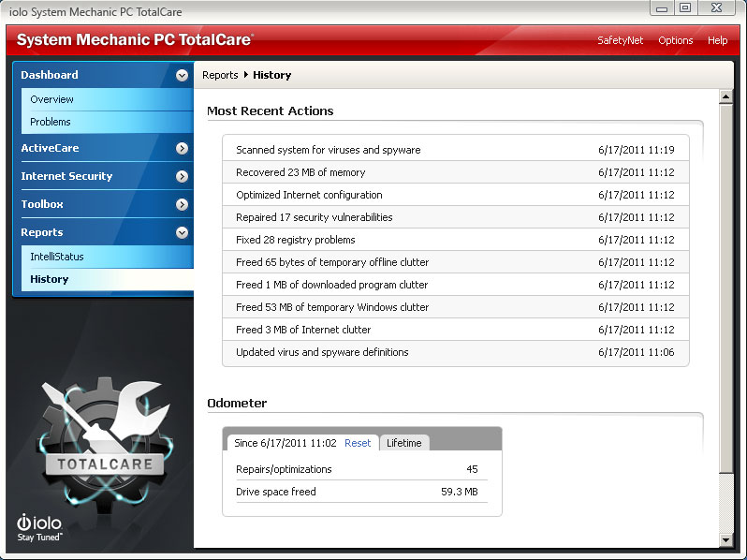Screen dimensions: 747x560
Task: Open the ActiveCare menu heading
Action: (x=50, y=148)
